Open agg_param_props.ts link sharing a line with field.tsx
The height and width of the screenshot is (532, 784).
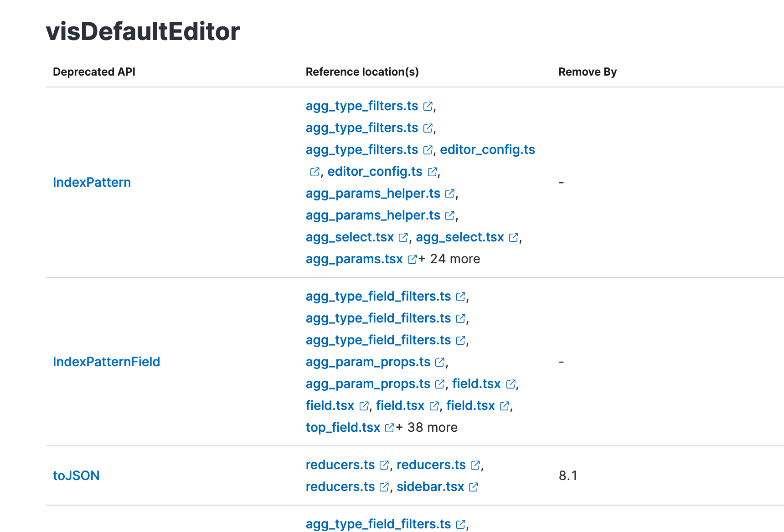click(x=368, y=384)
